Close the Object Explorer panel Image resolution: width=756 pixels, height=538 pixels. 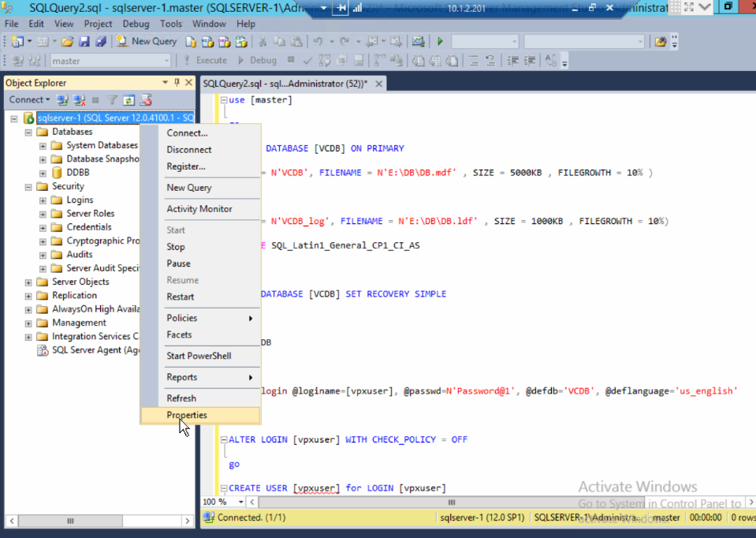[189, 83]
